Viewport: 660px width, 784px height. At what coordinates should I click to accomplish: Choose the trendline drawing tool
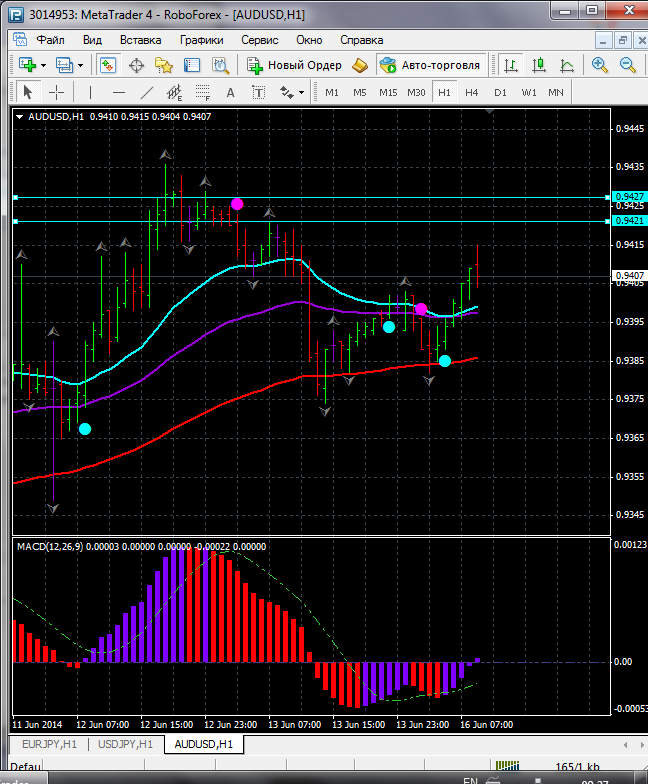[147, 92]
